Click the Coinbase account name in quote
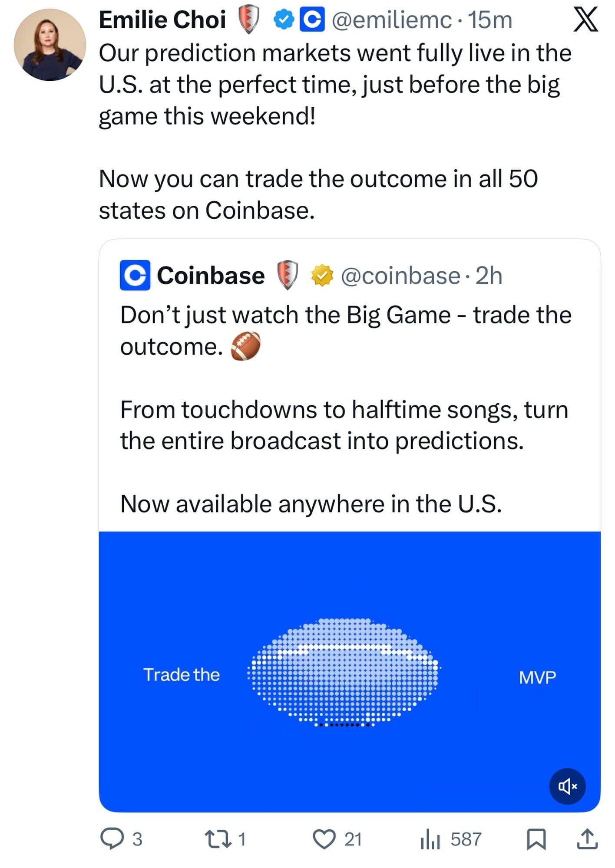This screenshot has width=615, height=868. tap(211, 276)
